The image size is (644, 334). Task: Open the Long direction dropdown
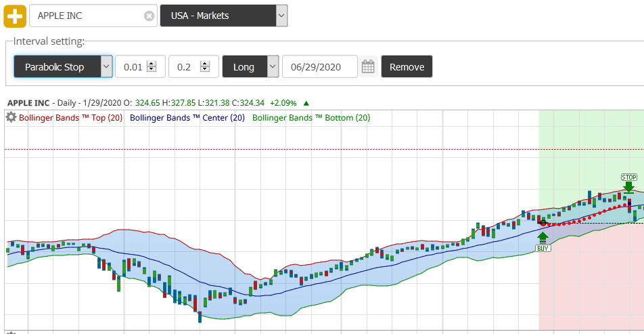[x=250, y=67]
